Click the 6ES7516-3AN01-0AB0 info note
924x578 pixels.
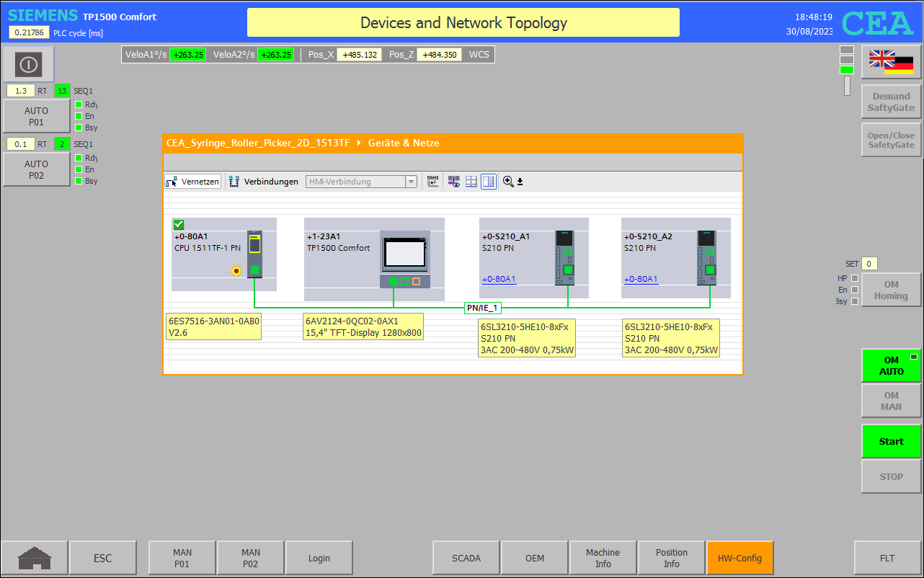point(213,327)
